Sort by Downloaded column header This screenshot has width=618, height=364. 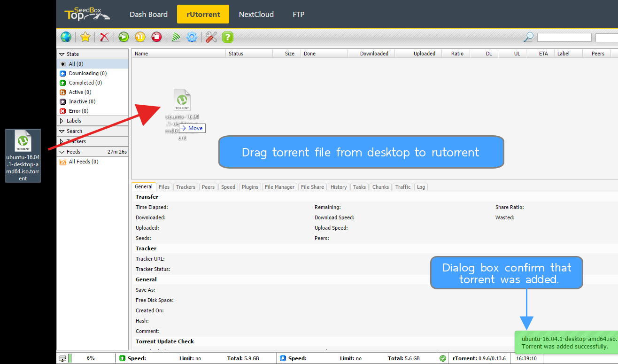point(371,54)
